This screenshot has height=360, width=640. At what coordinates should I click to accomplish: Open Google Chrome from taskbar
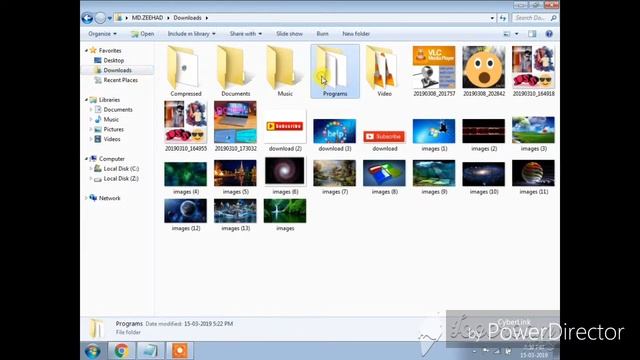tap(121, 351)
